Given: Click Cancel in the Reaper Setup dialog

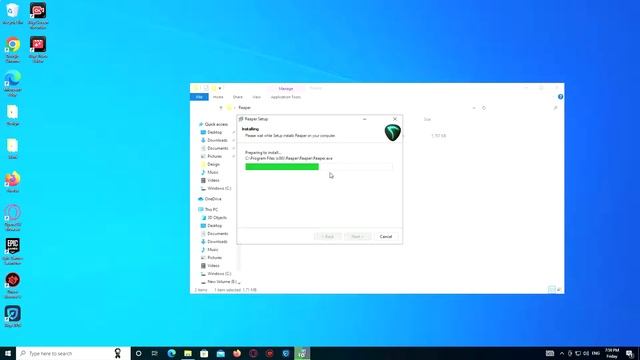Looking at the screenshot, I should pos(386,237).
